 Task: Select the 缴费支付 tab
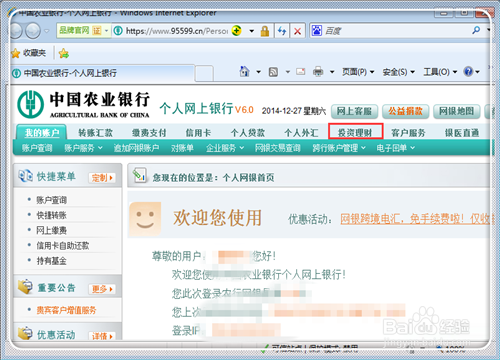[149, 133]
